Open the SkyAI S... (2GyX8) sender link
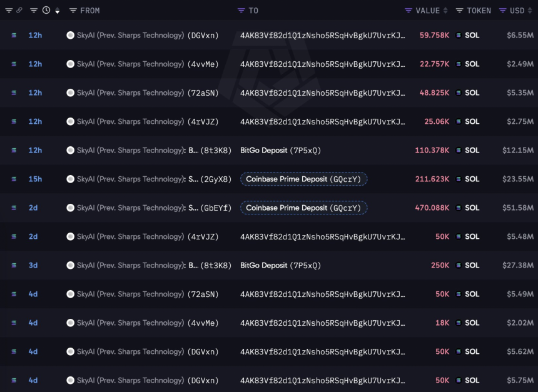538x392 pixels. 154,179
